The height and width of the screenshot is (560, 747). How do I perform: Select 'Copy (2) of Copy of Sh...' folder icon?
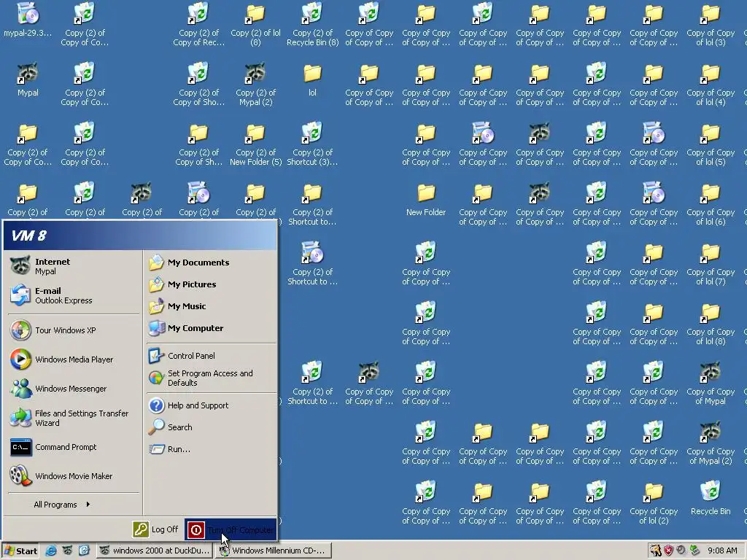198,144
